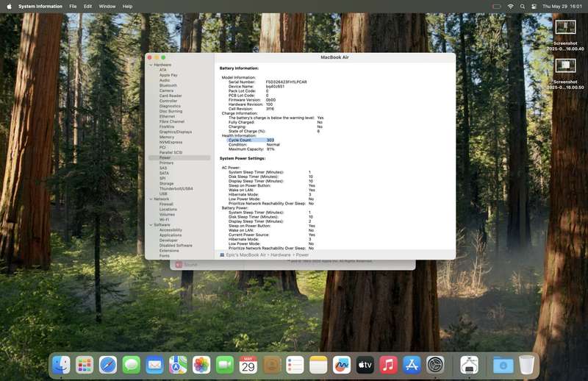Select the upper Screenshot file on desktop
The height and width of the screenshot is (381, 588).
565,35
